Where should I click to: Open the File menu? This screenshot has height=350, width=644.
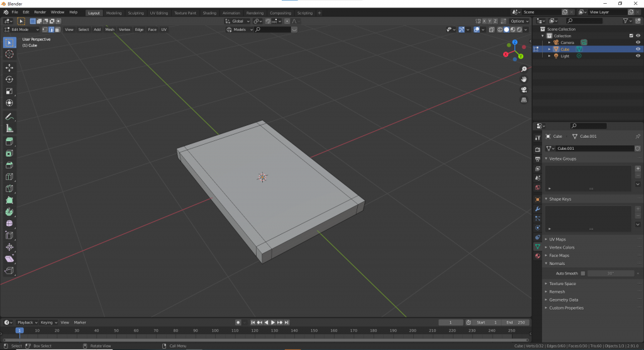click(15, 13)
